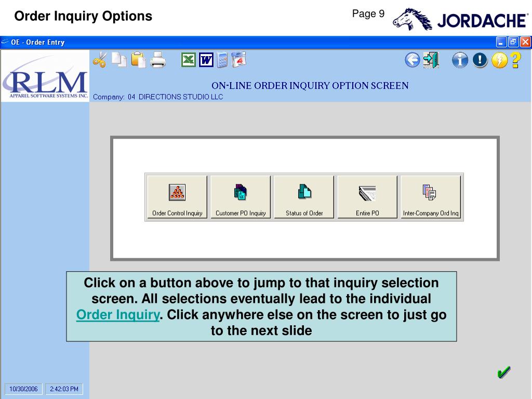Click ON-LINE ORDER INQUIRY OPTION SCREEN heading
532x399 pixels.
(x=310, y=86)
